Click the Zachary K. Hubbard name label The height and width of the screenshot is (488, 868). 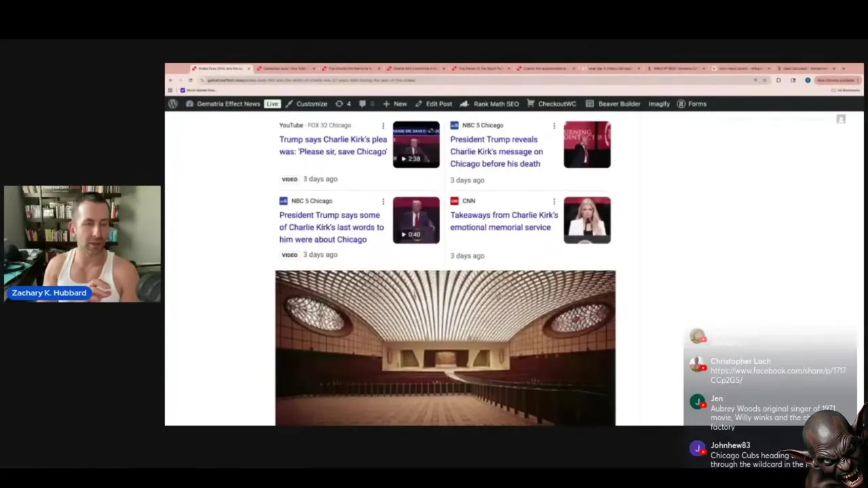[x=49, y=293]
